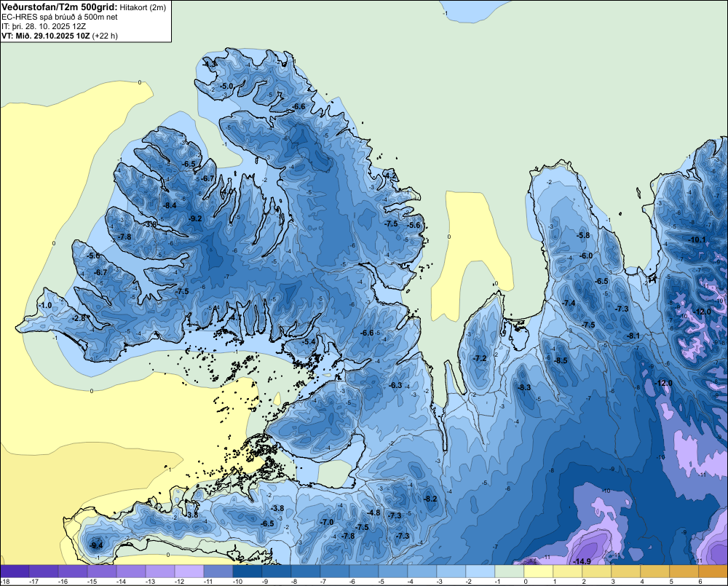The height and width of the screenshot is (586, 728).
Task: Click the '-8.2' temperature label
Action: click(431, 499)
